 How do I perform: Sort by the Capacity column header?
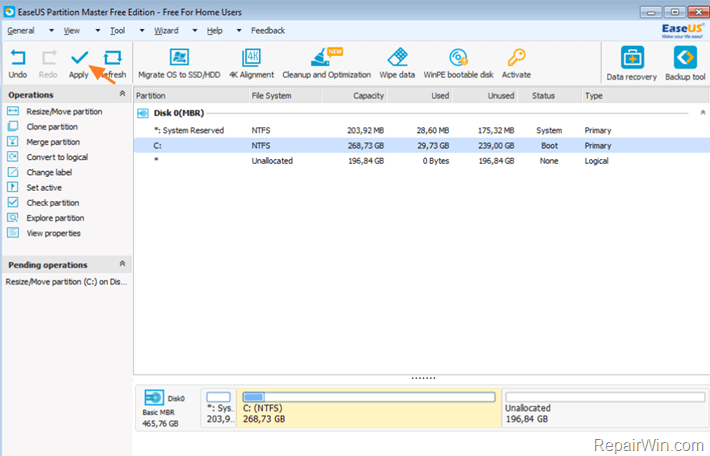(x=354, y=96)
